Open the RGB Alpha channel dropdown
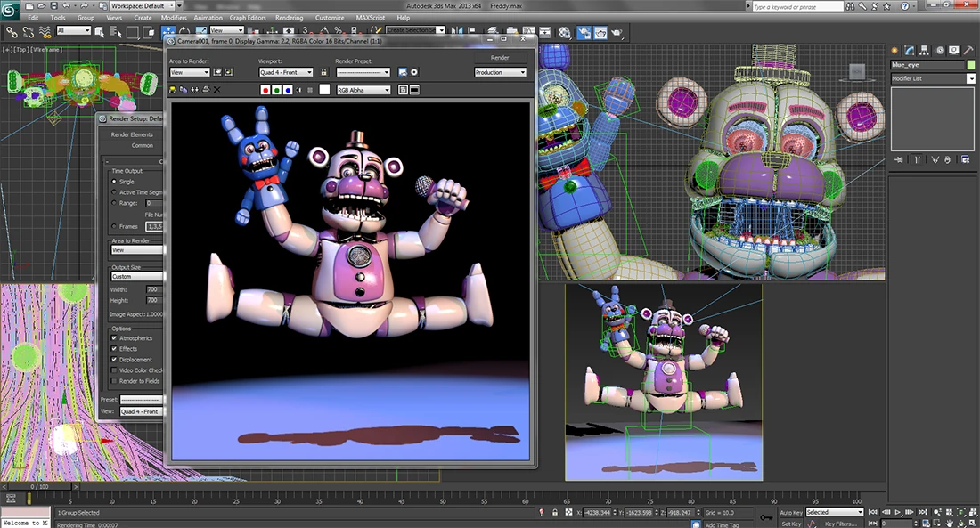 pyautogui.click(x=363, y=90)
